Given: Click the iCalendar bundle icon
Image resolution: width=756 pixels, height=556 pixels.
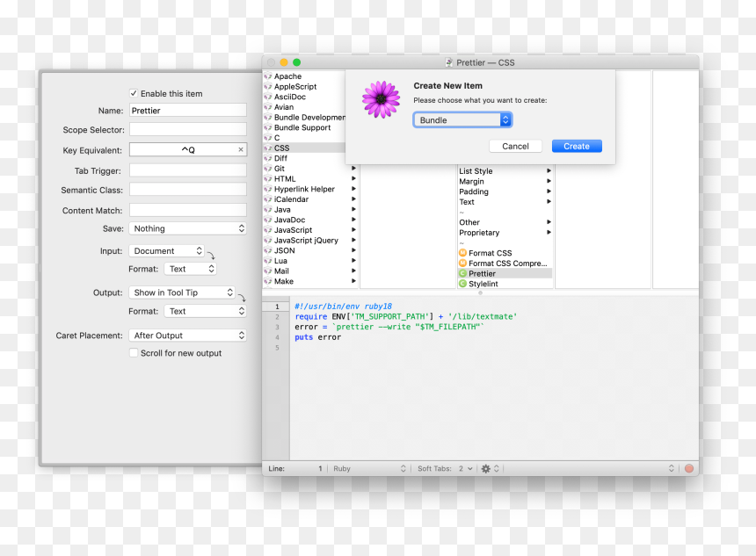Looking at the screenshot, I should coord(268,199).
